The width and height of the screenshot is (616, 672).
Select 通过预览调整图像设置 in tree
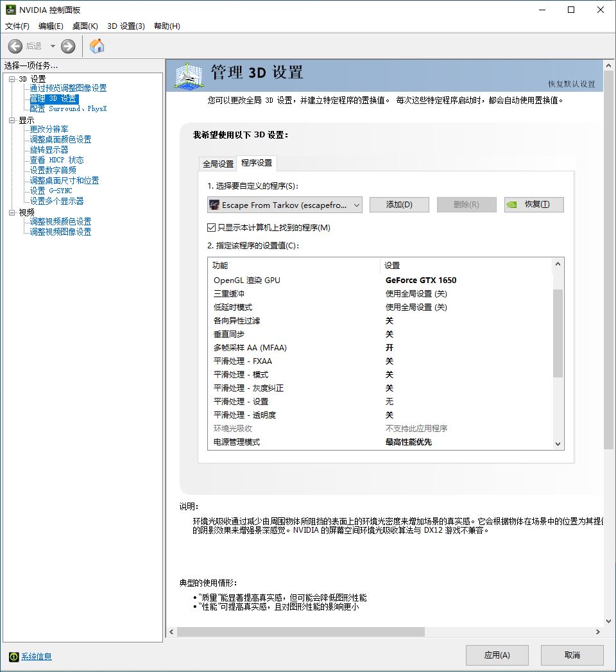tap(68, 88)
